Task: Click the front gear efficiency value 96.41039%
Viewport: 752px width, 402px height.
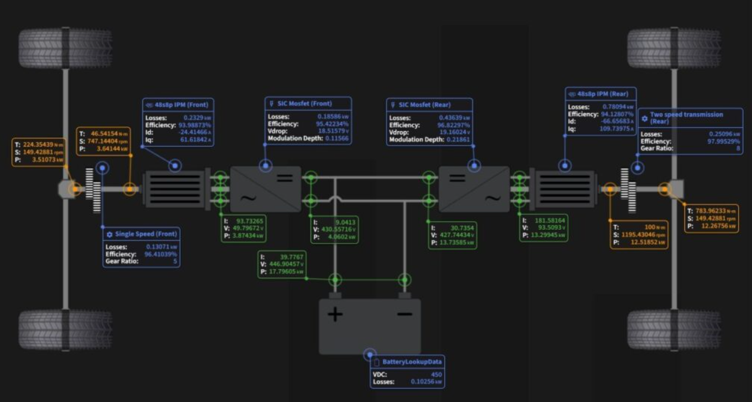Action: 161,254
